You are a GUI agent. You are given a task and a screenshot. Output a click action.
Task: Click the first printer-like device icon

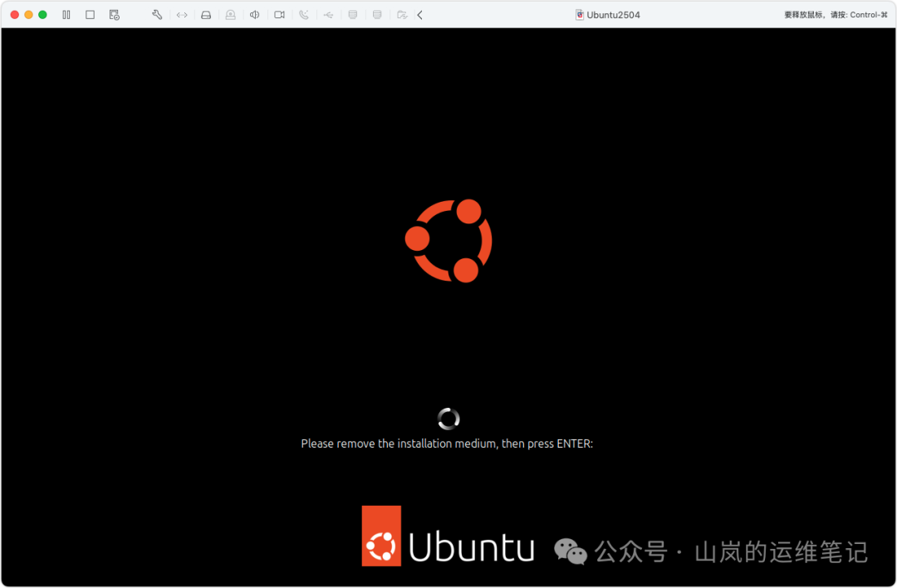pyautogui.click(x=353, y=15)
